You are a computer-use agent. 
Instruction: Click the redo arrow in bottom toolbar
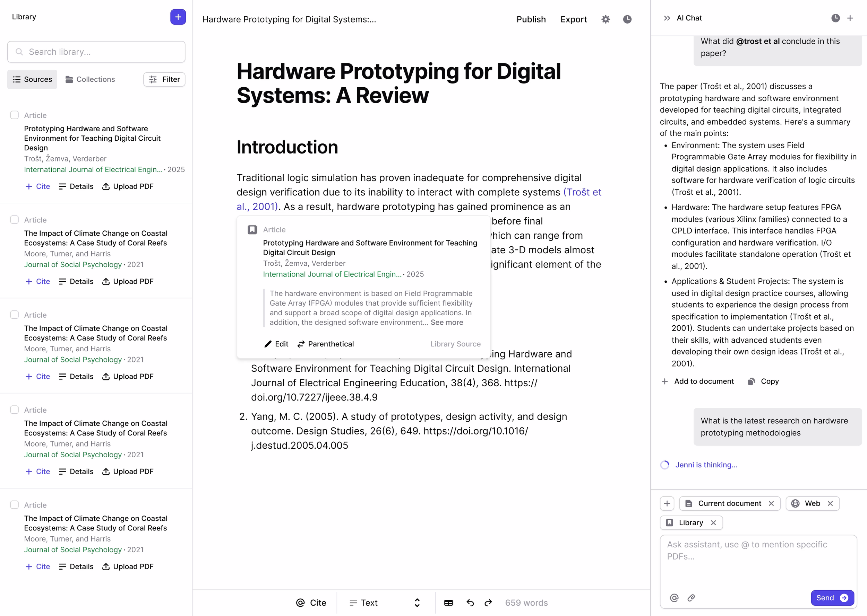488,603
